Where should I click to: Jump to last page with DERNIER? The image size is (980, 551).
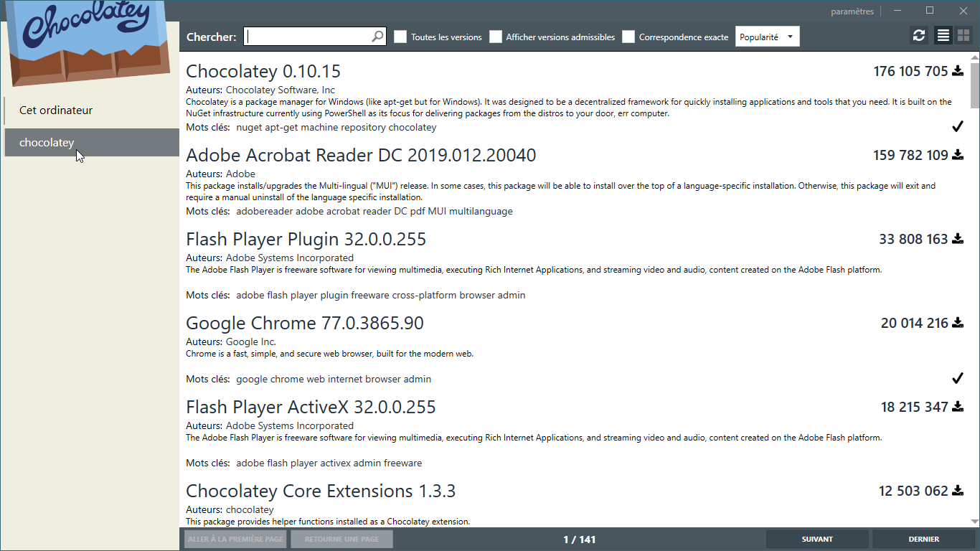click(923, 540)
